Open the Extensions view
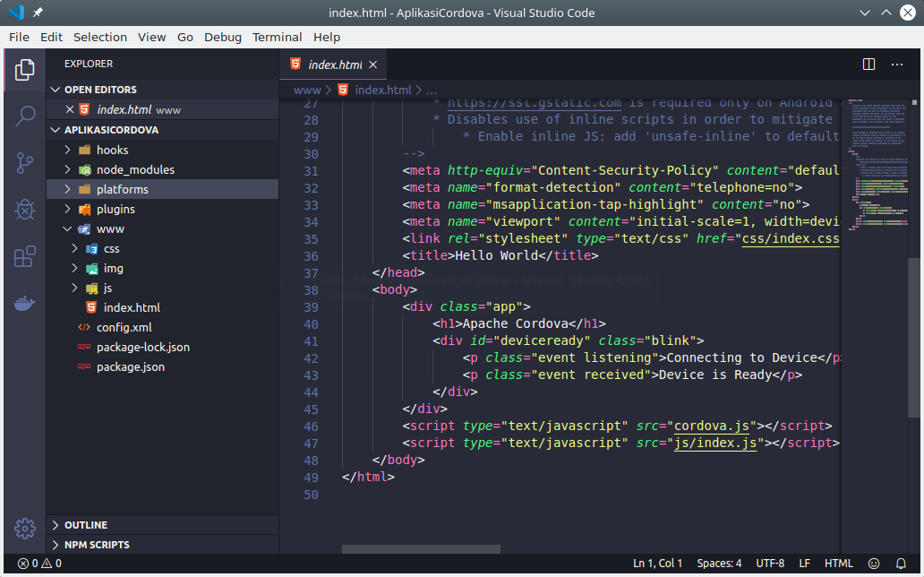The width and height of the screenshot is (924, 577). click(x=24, y=255)
